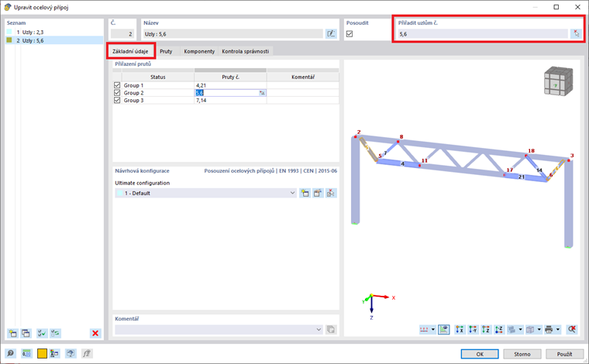
Task: Reset the view zoom with red X magnifier
Action: pyautogui.click(x=572, y=329)
